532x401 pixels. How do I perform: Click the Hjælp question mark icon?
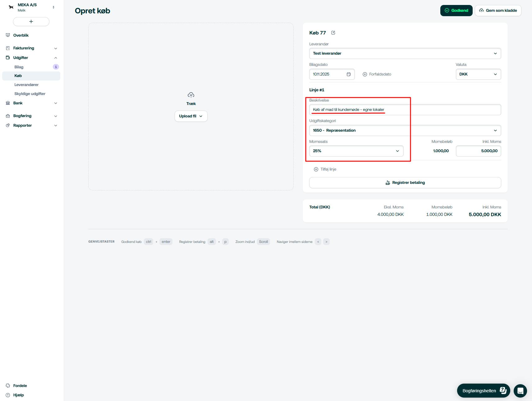tap(8, 395)
